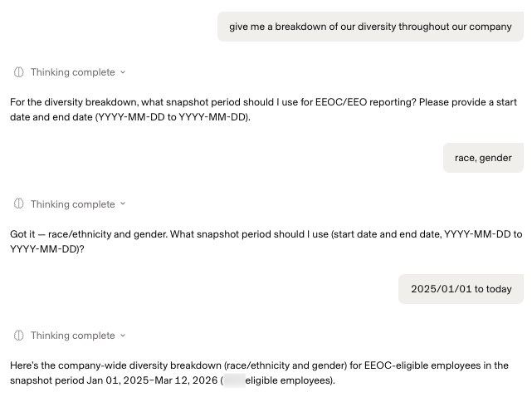Expand the chevron beside Thinking complete above the final breakdown reply
The height and width of the screenshot is (402, 532).
tap(123, 336)
